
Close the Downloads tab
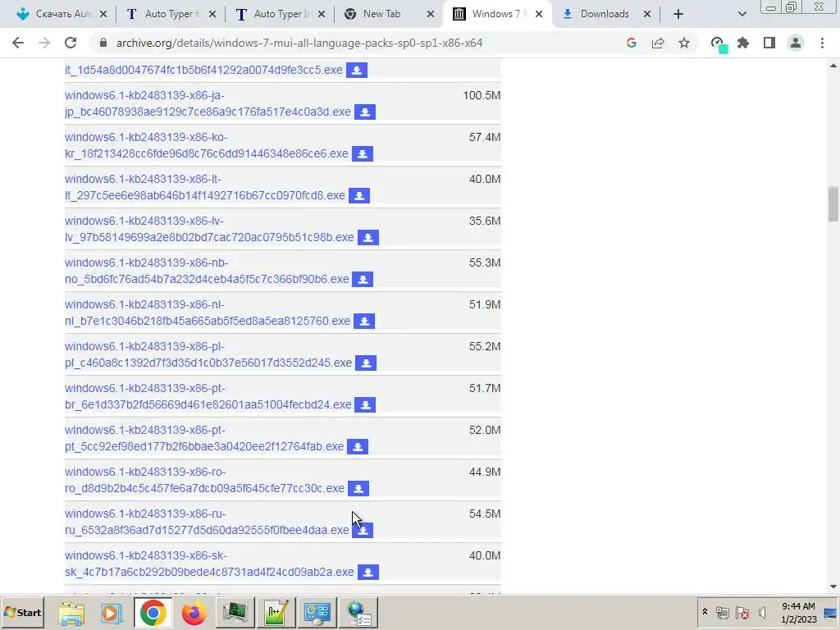[647, 15]
